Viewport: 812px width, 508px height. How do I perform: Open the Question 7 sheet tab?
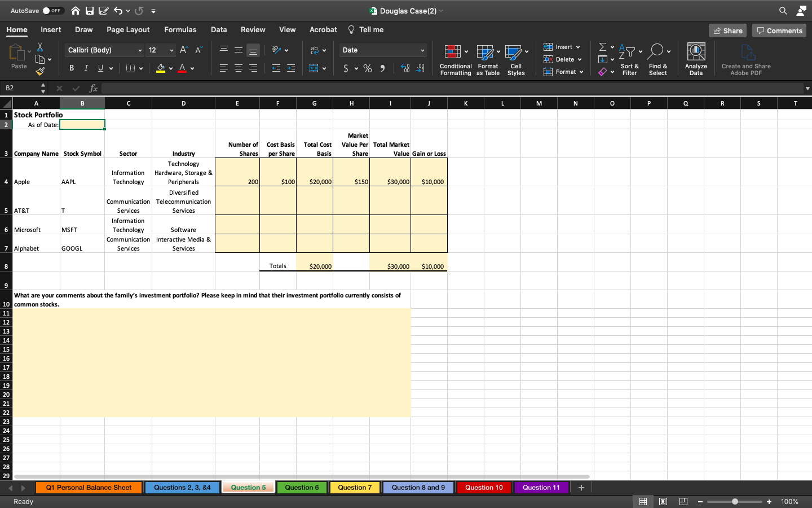click(x=354, y=487)
